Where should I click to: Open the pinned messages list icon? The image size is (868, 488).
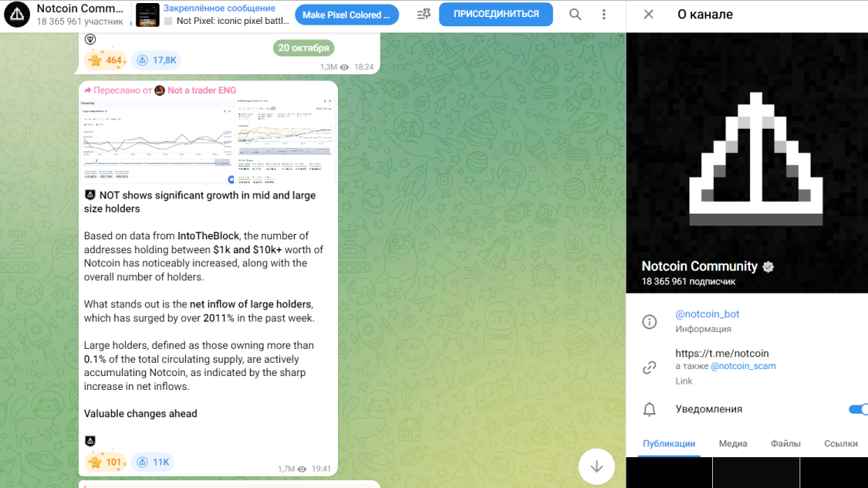click(424, 15)
